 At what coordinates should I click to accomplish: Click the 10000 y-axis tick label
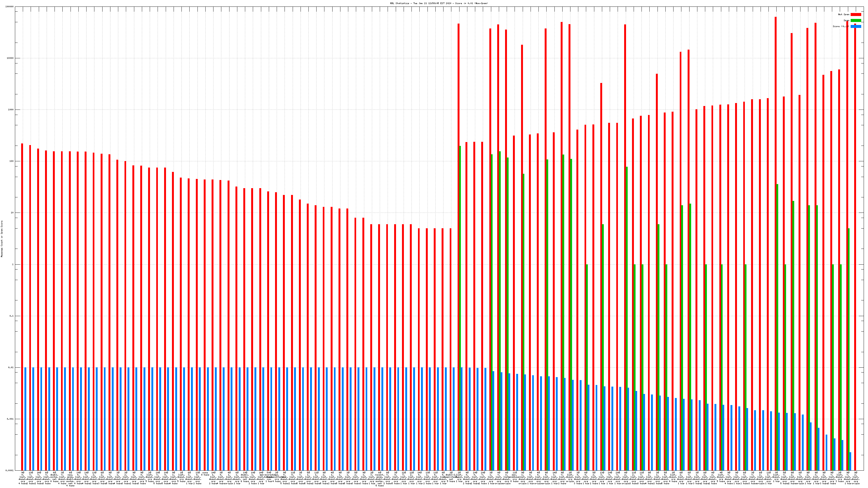(x=11, y=58)
